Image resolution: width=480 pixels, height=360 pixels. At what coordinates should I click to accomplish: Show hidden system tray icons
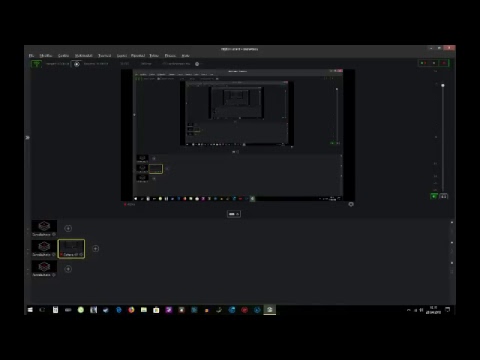pyautogui.click(x=409, y=310)
